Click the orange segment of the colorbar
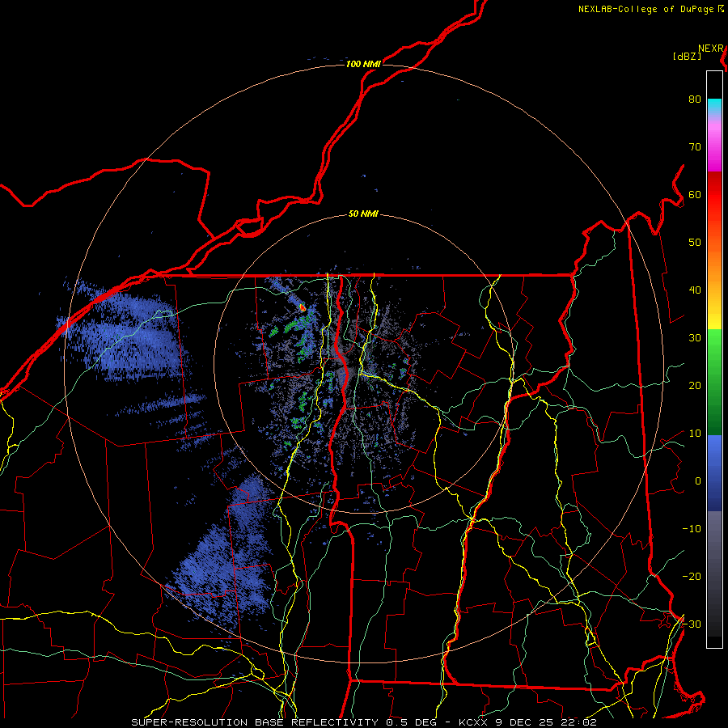This screenshot has width=728, height=728. click(714, 265)
